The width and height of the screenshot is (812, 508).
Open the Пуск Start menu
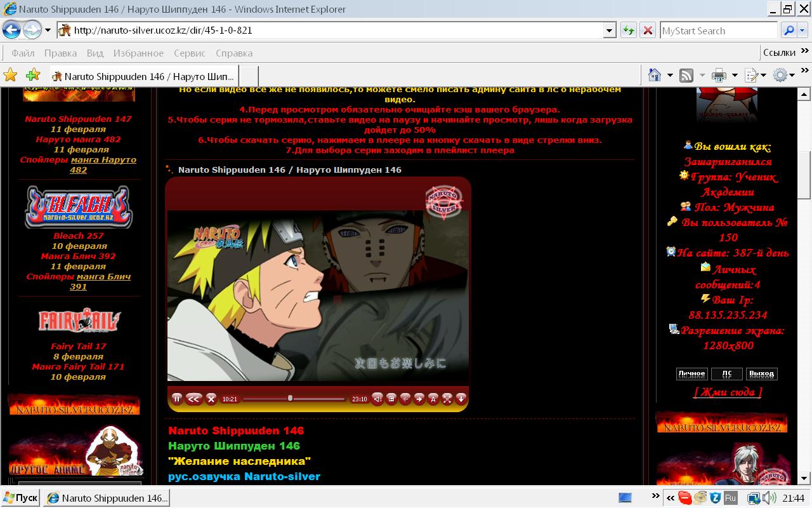click(20, 498)
